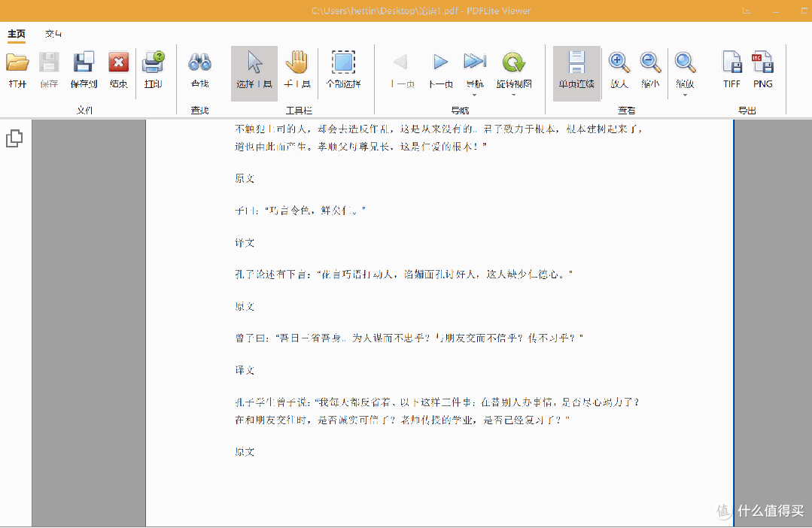
Task: Expand the 导航 dropdown arrow
Action: coord(474,95)
